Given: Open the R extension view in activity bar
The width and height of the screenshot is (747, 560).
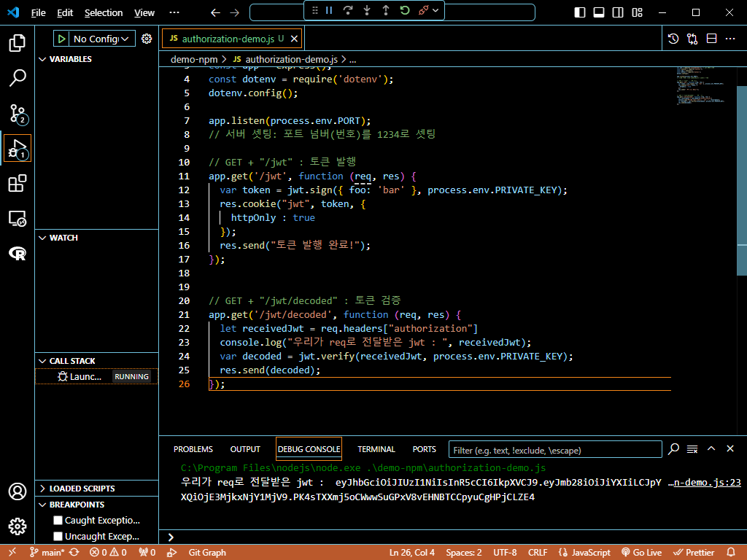Looking at the screenshot, I should point(18,253).
